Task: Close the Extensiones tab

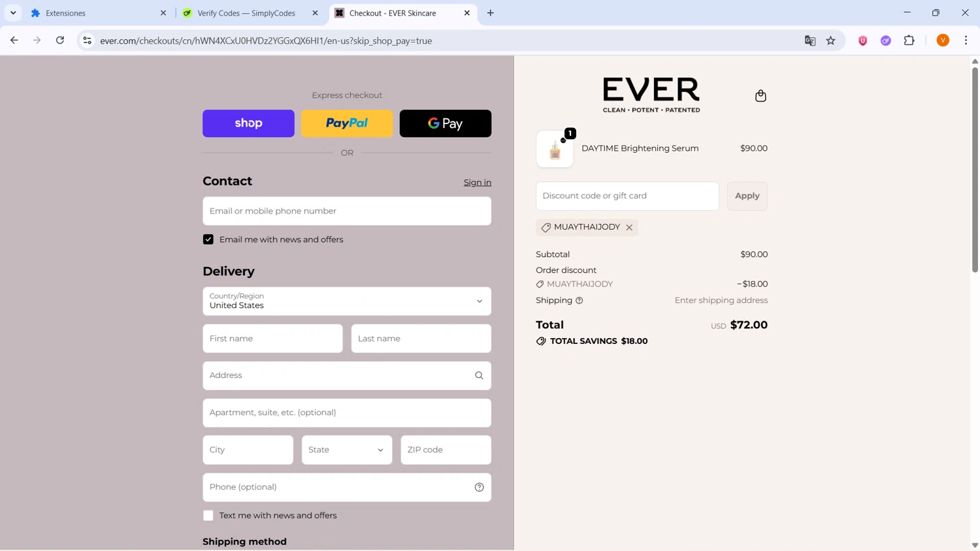Action: pyautogui.click(x=163, y=13)
